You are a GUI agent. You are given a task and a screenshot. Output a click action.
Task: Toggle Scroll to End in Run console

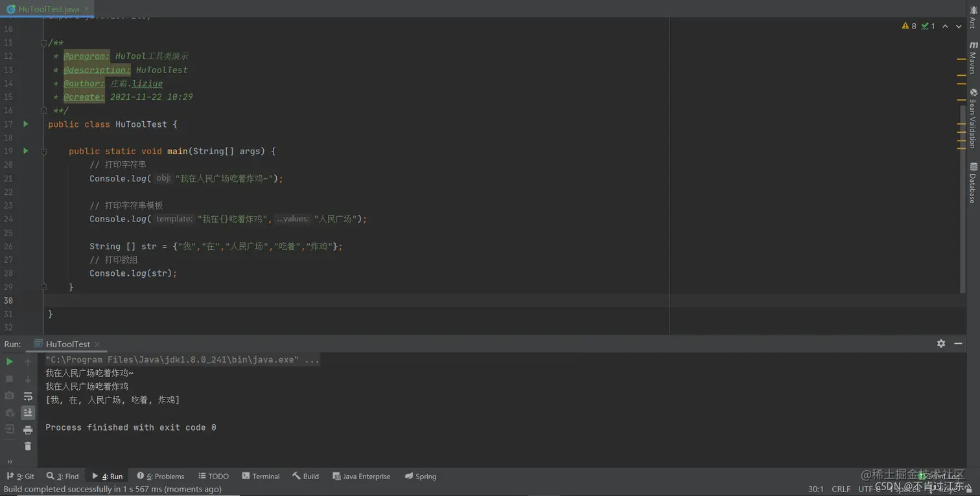pos(28,412)
